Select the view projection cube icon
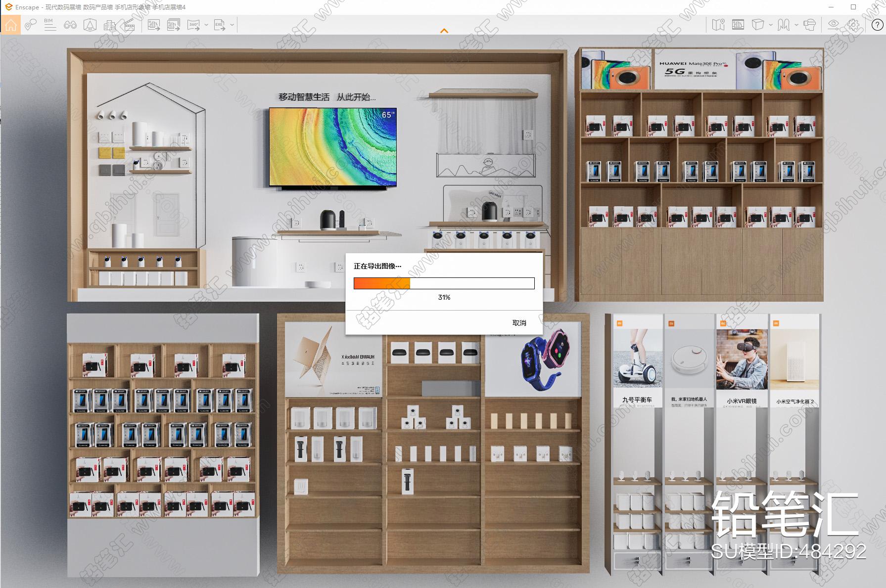Viewport: 886px width, 588px height. click(758, 25)
